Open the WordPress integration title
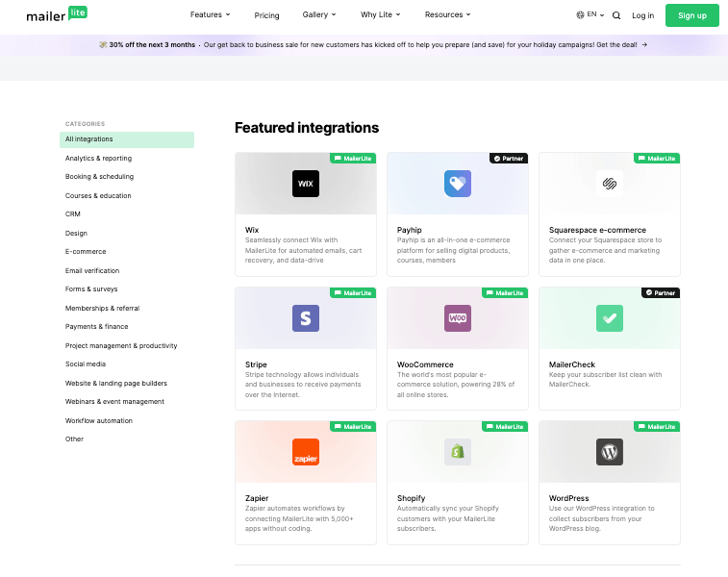This screenshot has width=728, height=577. pos(568,498)
